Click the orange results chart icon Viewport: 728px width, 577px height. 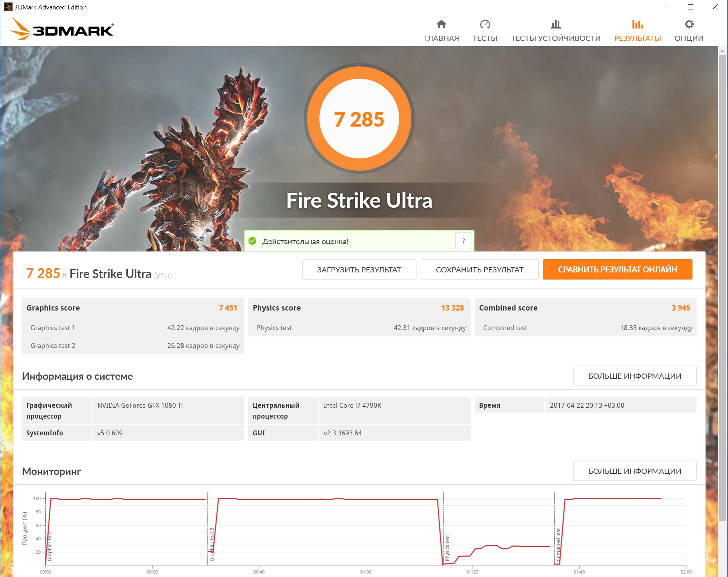point(637,24)
